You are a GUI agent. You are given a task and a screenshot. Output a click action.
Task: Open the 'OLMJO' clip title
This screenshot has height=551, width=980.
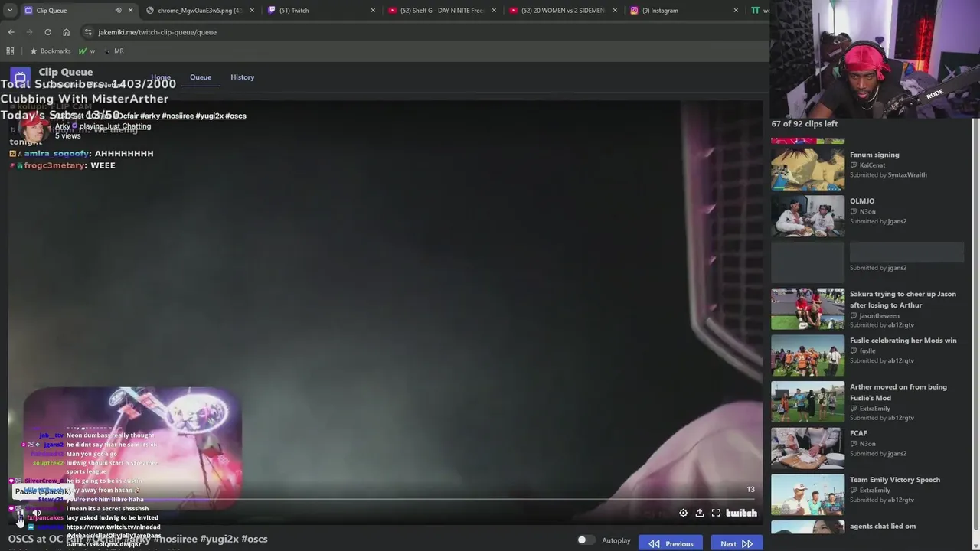tap(862, 201)
